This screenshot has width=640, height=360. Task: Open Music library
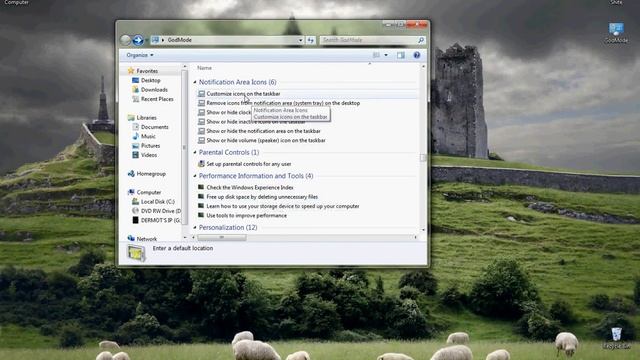point(148,136)
